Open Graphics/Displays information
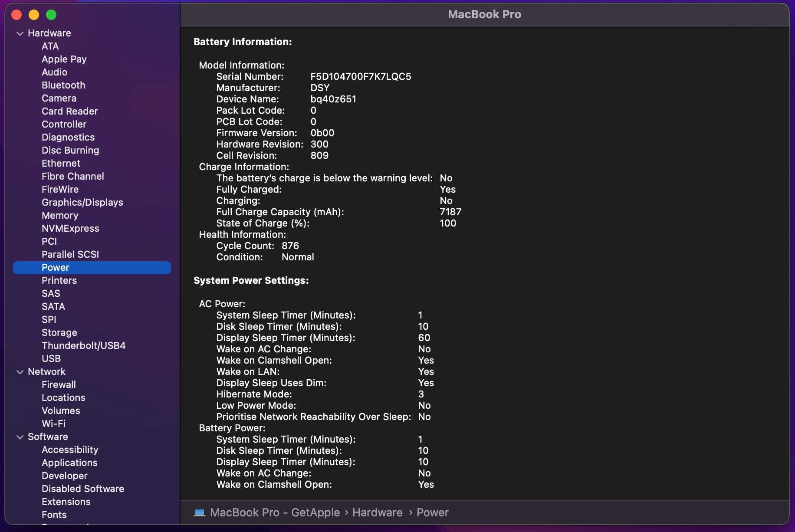The image size is (795, 532). coord(82,202)
